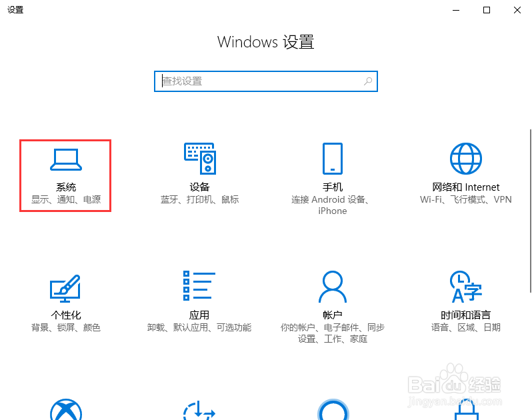
Task: Open the Xbox gaming icon
Action: (66, 409)
